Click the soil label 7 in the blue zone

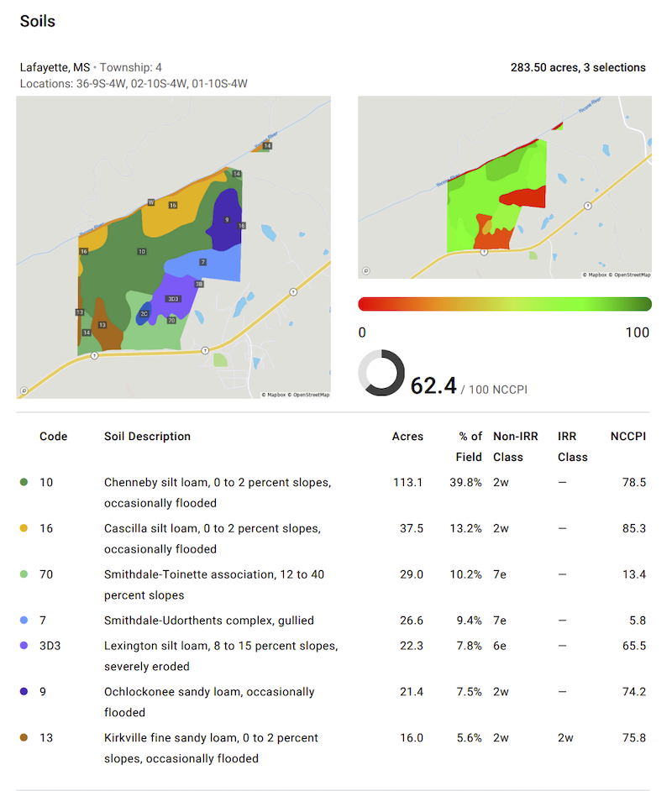202,262
